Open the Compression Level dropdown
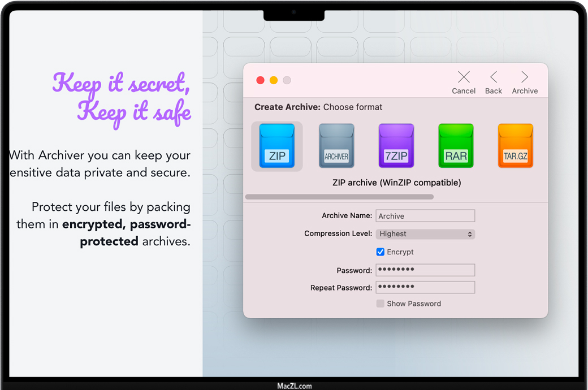588x390 pixels. click(425, 234)
